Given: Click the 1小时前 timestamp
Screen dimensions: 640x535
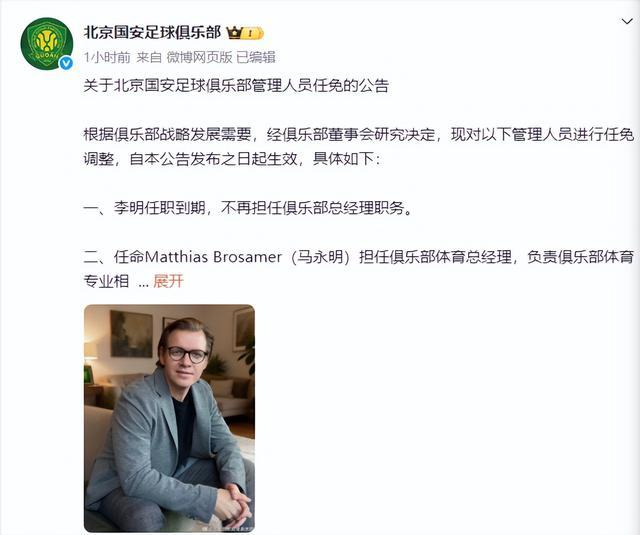Looking at the screenshot, I should click(x=107, y=58).
